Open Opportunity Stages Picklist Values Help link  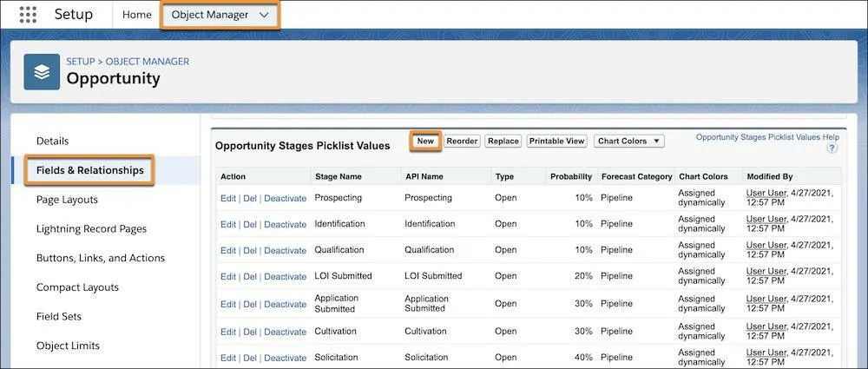pos(767,137)
